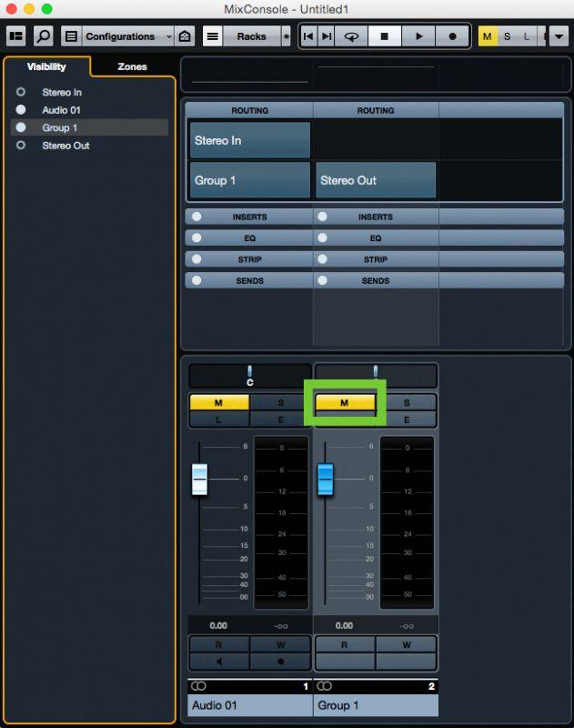574x728 pixels.
Task: Expand Audio 01 STRIP rack
Action: (249, 259)
